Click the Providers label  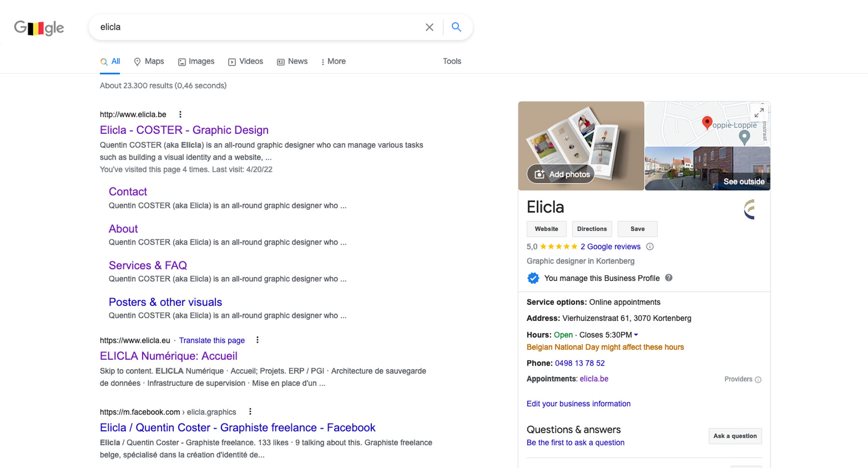click(738, 379)
